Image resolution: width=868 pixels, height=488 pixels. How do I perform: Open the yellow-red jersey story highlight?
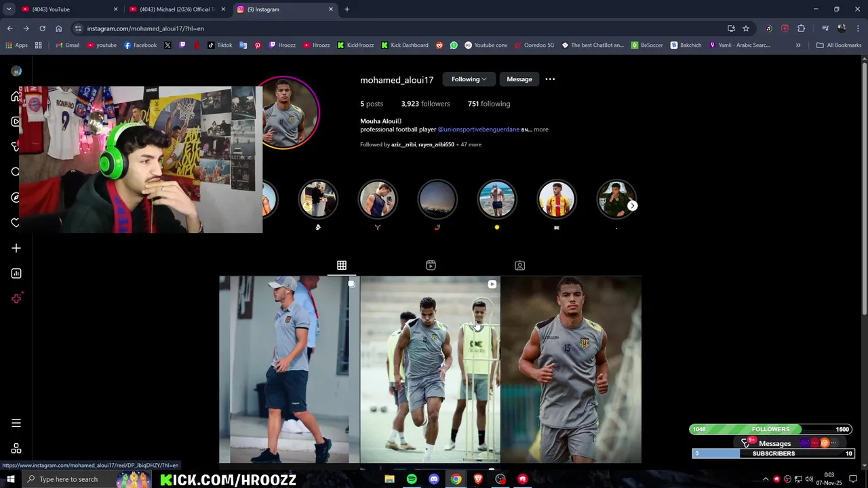click(x=557, y=199)
